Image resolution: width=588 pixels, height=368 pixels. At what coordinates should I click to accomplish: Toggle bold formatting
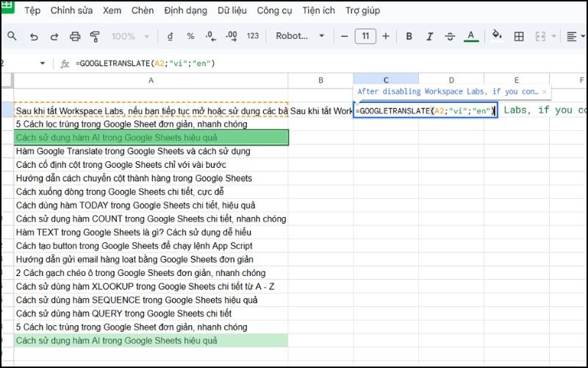tap(409, 36)
